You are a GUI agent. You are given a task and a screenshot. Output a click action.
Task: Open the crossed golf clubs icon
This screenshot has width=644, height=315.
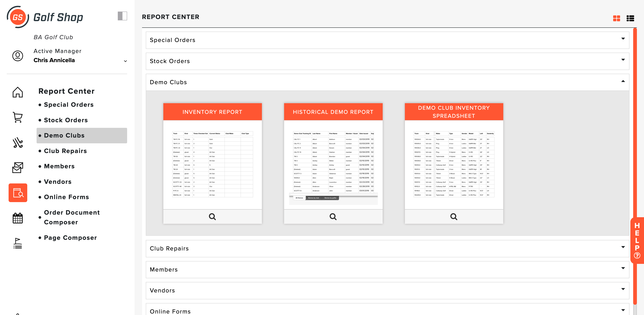click(x=18, y=143)
